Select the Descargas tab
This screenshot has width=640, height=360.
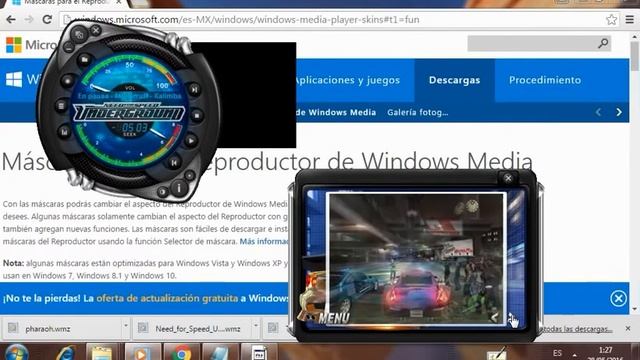coord(454,80)
